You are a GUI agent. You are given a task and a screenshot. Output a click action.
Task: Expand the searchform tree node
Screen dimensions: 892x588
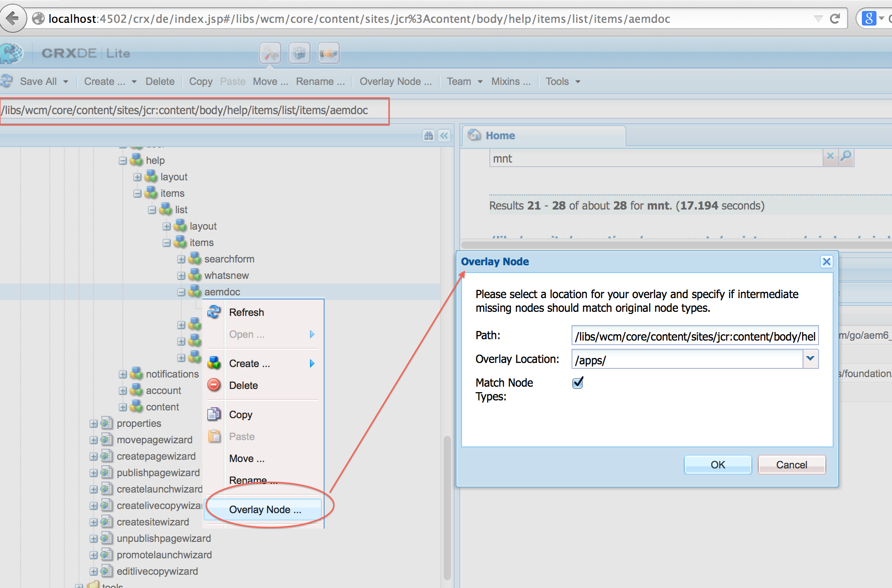pos(181,259)
